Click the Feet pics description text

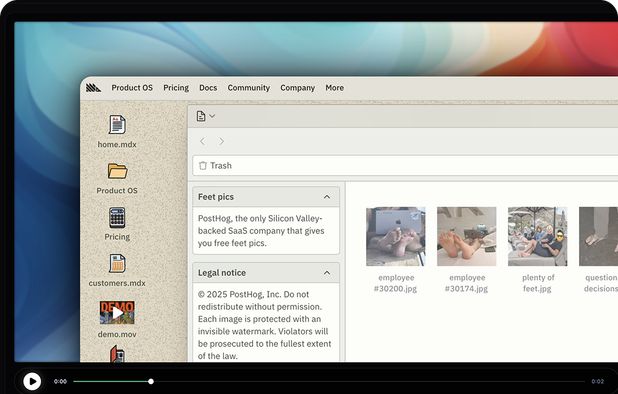[261, 231]
